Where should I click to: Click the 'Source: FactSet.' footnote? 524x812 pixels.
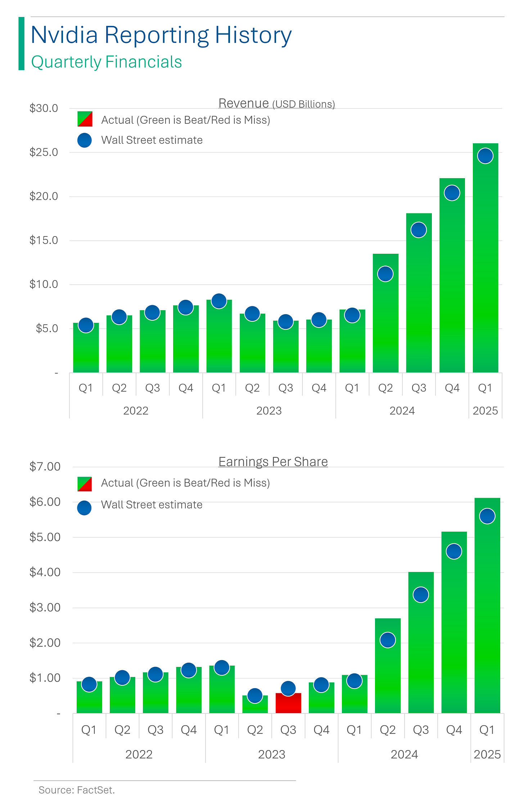pyautogui.click(x=77, y=790)
